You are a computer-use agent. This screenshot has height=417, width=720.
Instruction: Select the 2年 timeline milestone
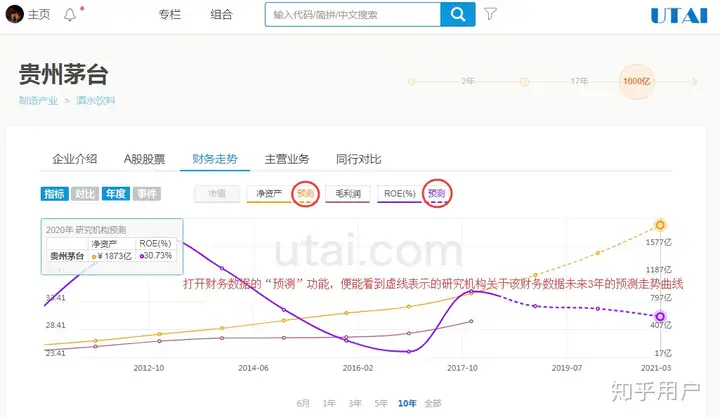(x=468, y=81)
